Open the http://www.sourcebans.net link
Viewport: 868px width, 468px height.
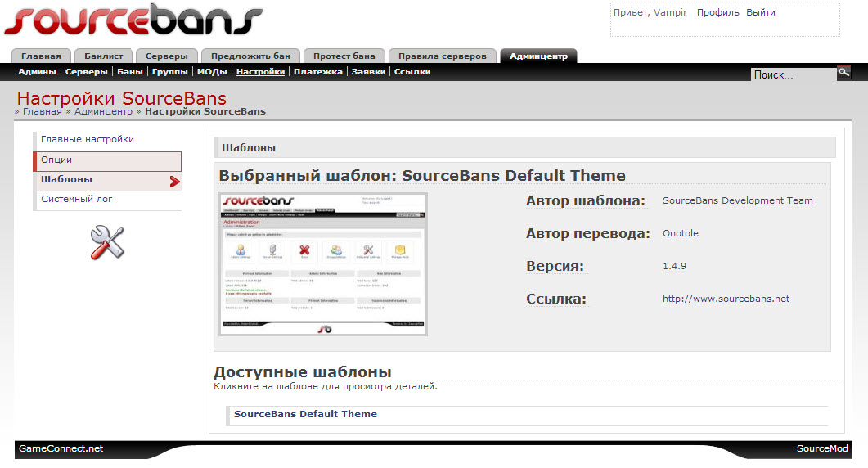tap(726, 299)
